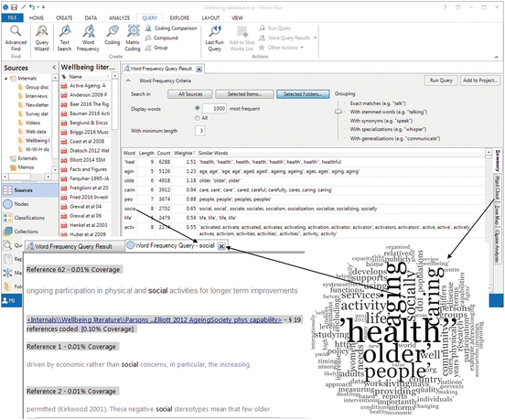Click the Undo arrow in title bar
The image size is (505, 420).
[x=31, y=6]
